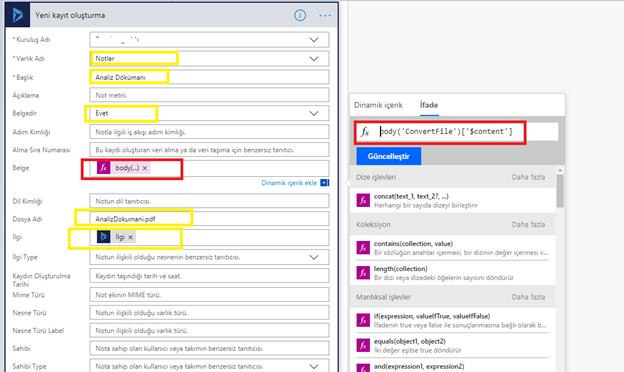Remove the İlgi token from İlgi field

(130, 237)
